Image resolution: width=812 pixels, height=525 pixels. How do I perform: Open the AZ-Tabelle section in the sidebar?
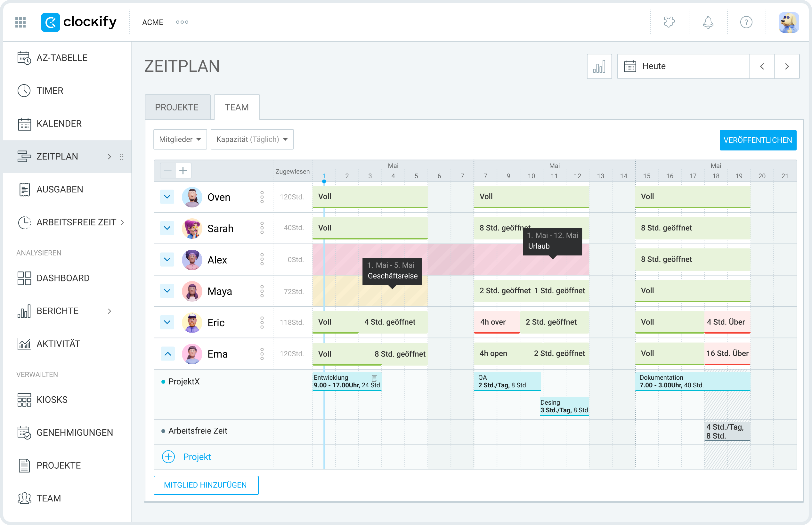pyautogui.click(x=62, y=57)
